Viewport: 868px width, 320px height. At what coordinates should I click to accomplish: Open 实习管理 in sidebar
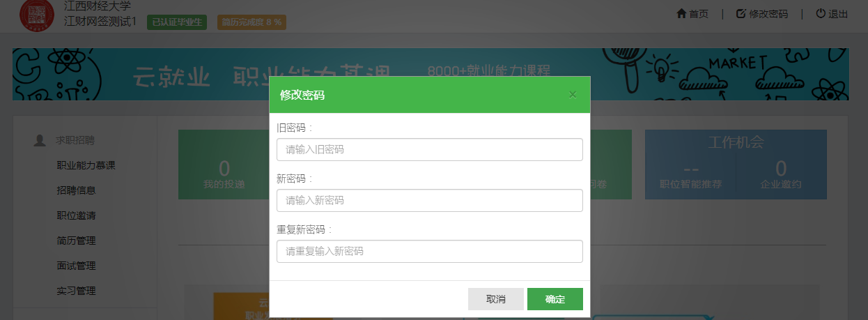tap(76, 291)
